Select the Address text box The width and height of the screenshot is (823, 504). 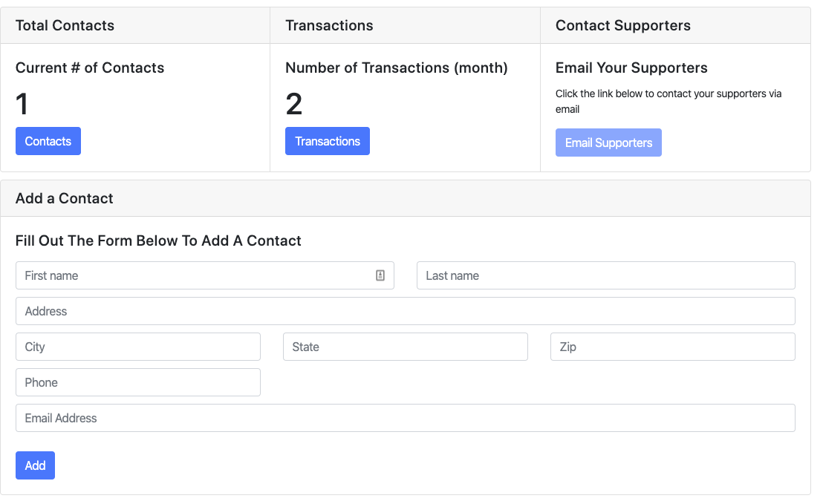pos(405,311)
